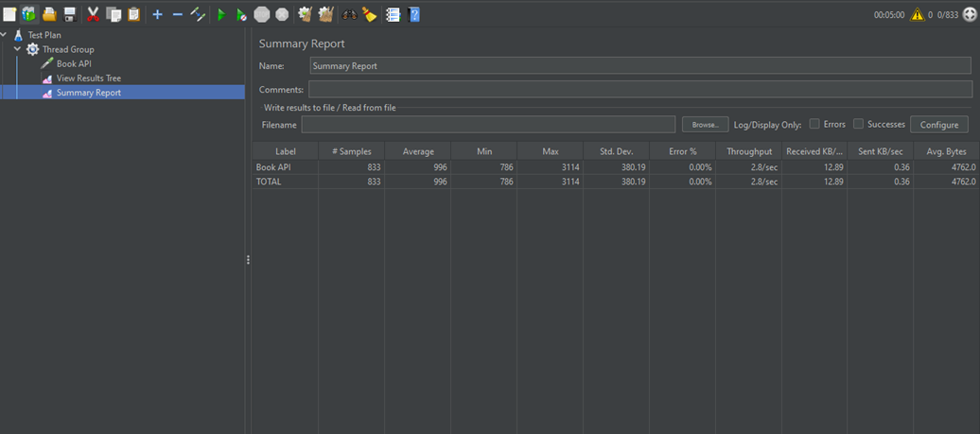This screenshot has height=434, width=980.
Task: Click the Std. Dev. column header
Action: (616, 151)
